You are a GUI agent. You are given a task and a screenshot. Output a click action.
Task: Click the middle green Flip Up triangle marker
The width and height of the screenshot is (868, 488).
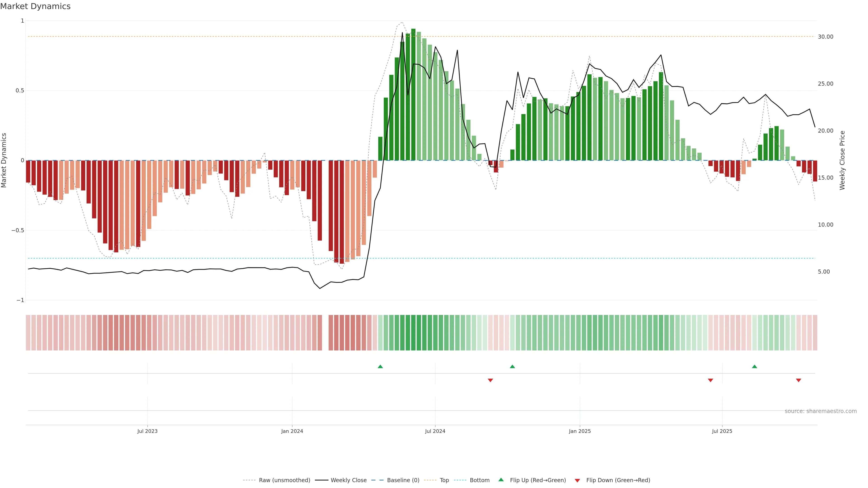(x=512, y=366)
